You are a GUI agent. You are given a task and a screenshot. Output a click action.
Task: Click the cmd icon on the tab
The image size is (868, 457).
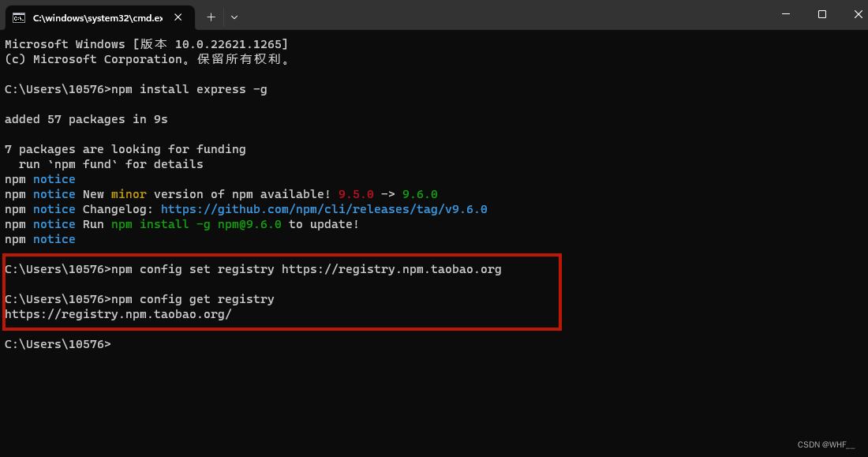(x=19, y=17)
